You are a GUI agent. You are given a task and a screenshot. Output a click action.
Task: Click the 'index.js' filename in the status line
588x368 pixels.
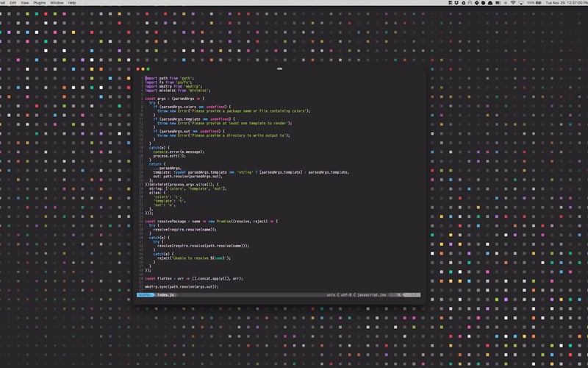pyautogui.click(x=165, y=295)
